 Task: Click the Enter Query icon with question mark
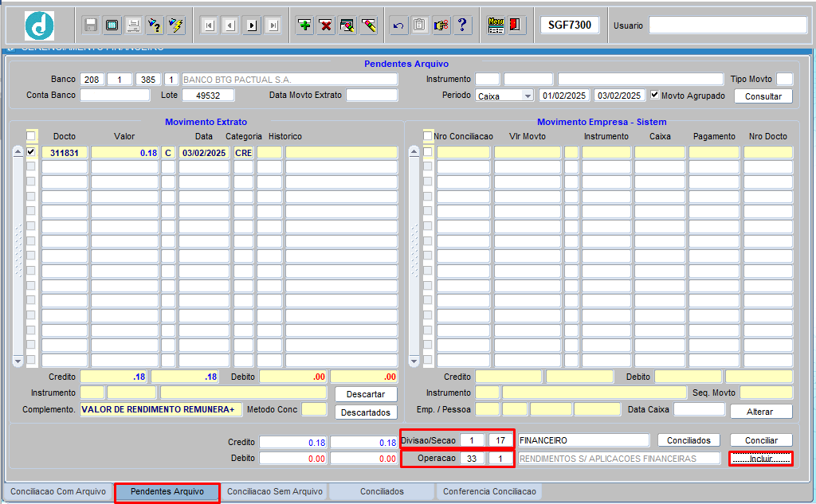tap(155, 25)
